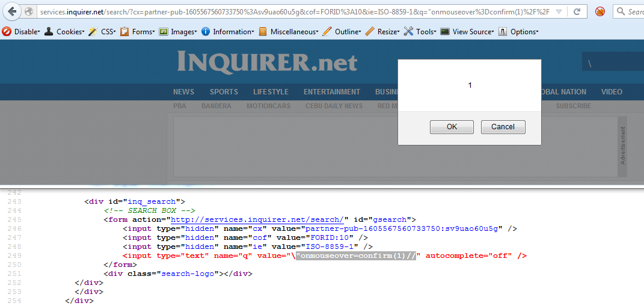Click the SUBSCRIBE link
Screen dimensions: 644x306
[x=574, y=106]
